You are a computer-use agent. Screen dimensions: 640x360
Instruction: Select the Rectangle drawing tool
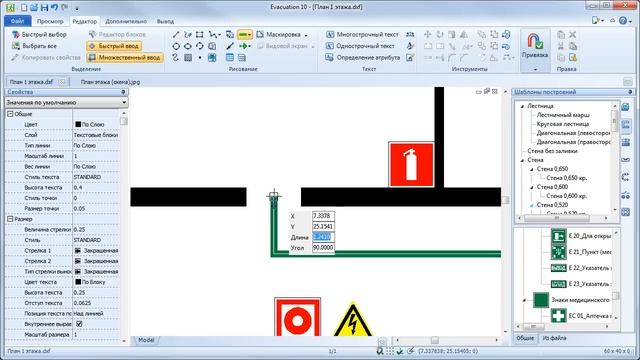200,35
